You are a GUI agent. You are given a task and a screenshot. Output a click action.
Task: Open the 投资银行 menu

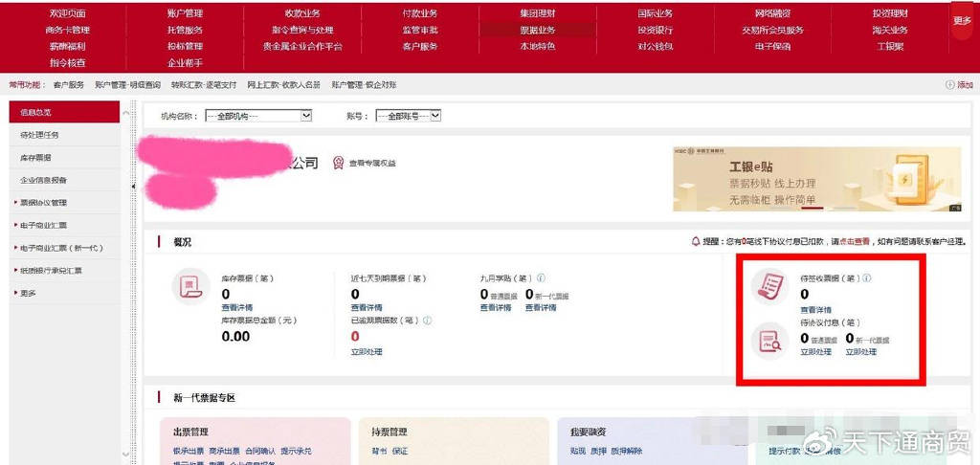coord(655,30)
